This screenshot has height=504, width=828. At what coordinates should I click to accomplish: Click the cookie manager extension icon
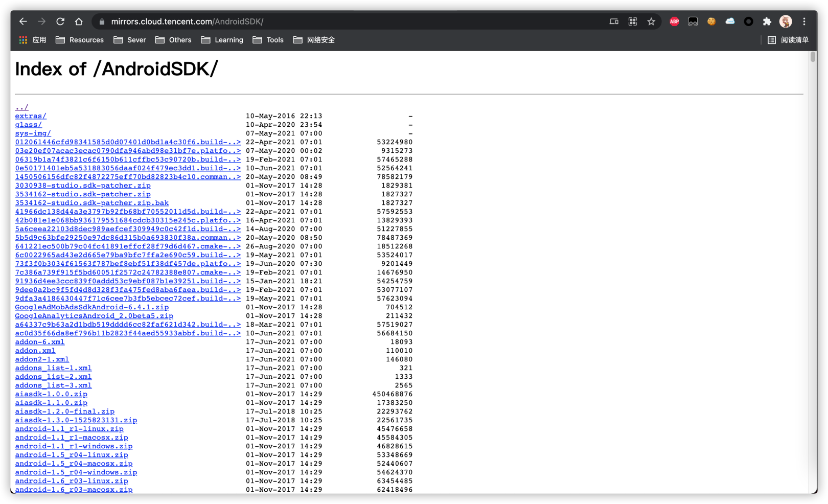(x=711, y=21)
